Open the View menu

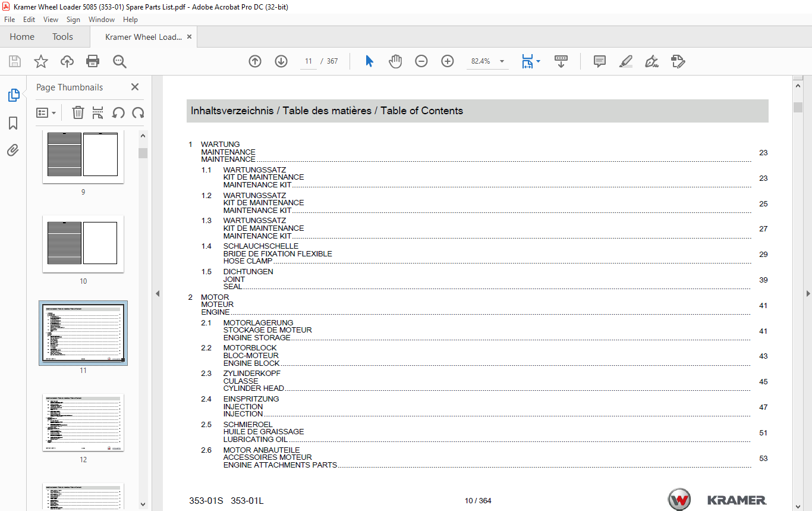pos(51,20)
